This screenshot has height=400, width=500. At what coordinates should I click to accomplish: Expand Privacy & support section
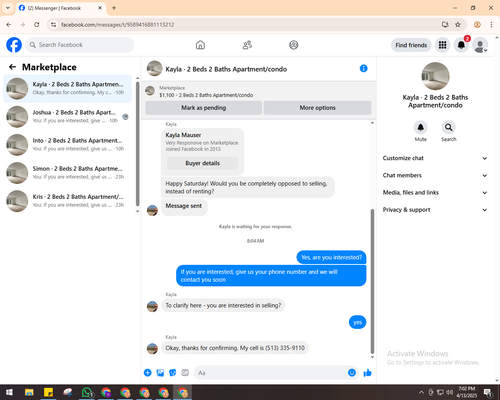435,210
